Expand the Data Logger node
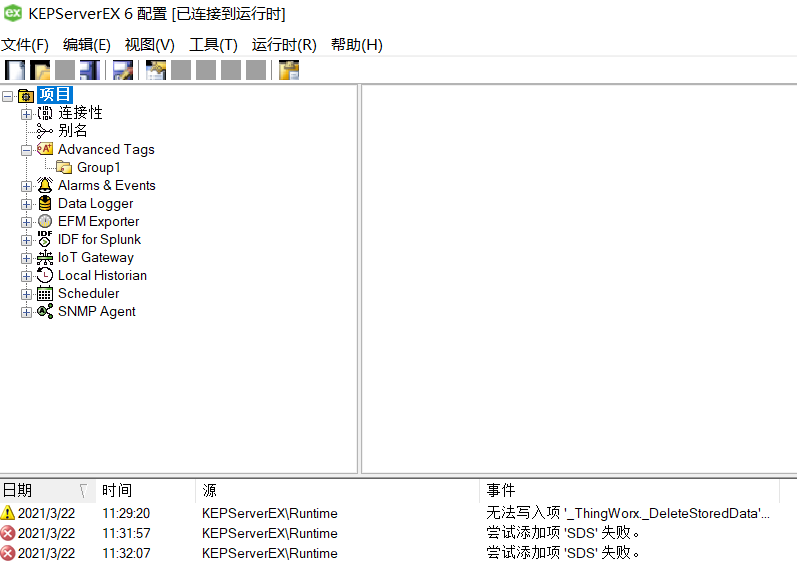Viewport: 797px width, 563px height. coord(26,204)
